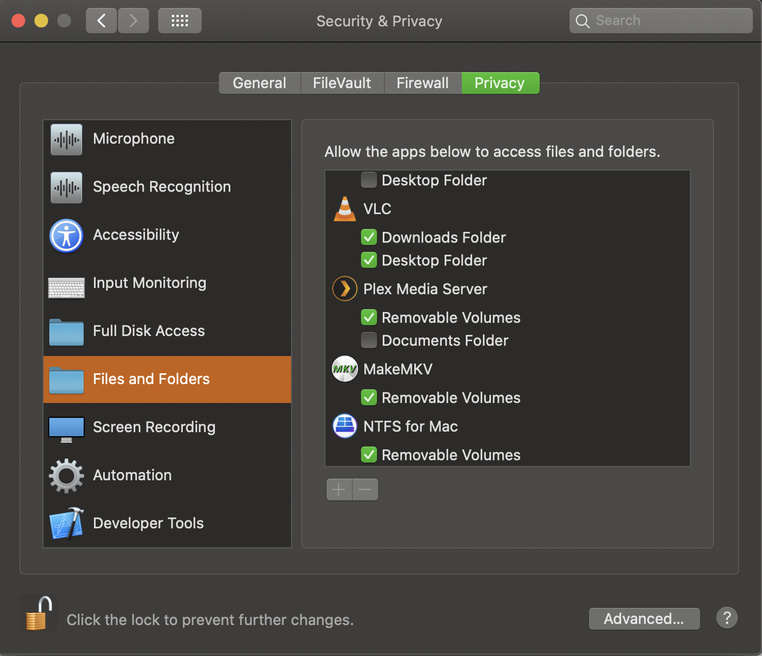
Task: Click the Automation gear icon
Action: 66,476
